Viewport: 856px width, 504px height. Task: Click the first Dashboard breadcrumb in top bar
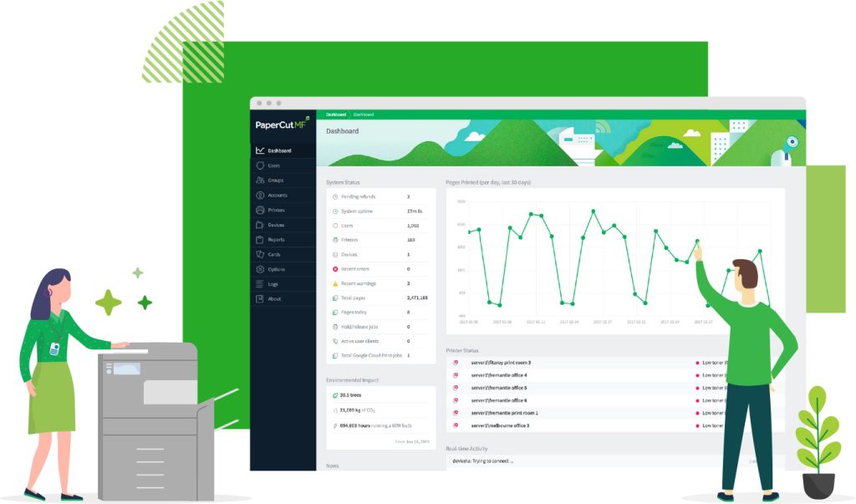335,115
